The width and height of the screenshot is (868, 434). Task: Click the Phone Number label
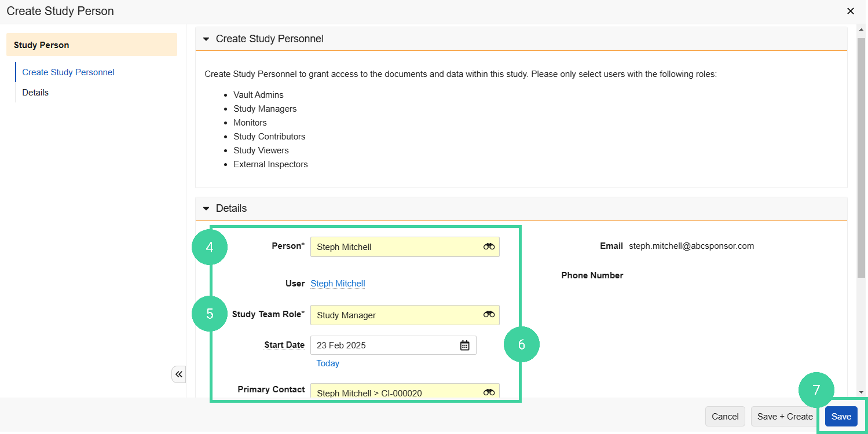pyautogui.click(x=592, y=275)
